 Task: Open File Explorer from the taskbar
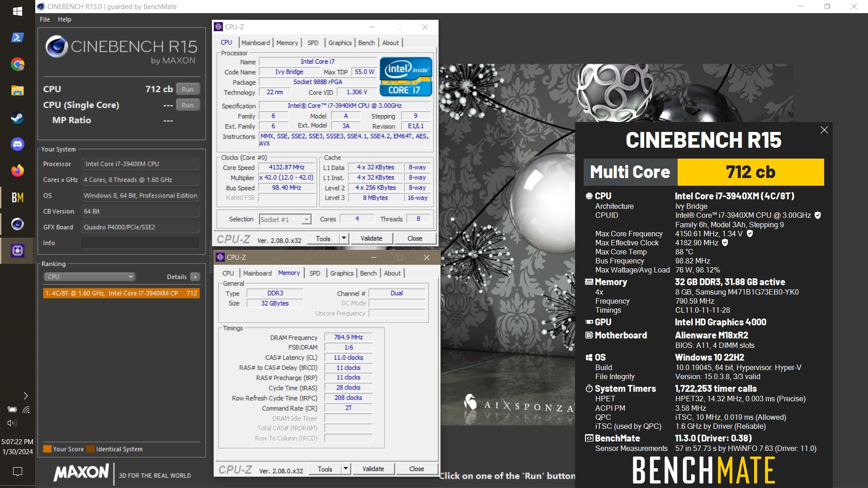pos(17,91)
